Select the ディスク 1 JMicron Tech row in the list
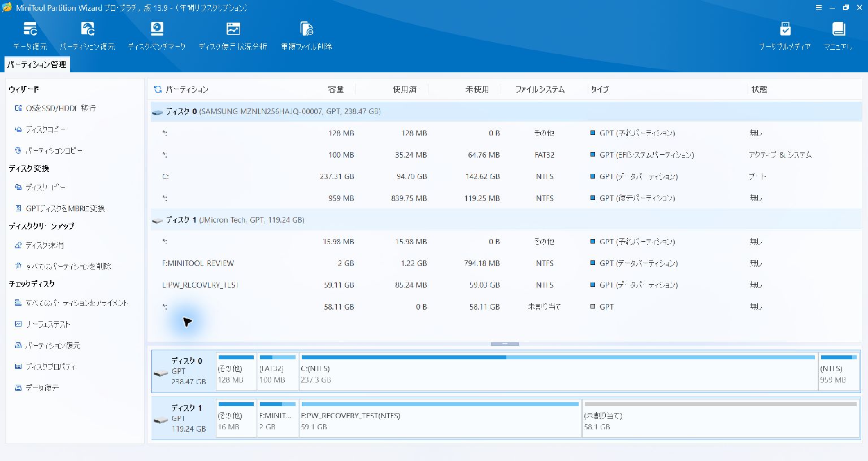 [x=506, y=220]
